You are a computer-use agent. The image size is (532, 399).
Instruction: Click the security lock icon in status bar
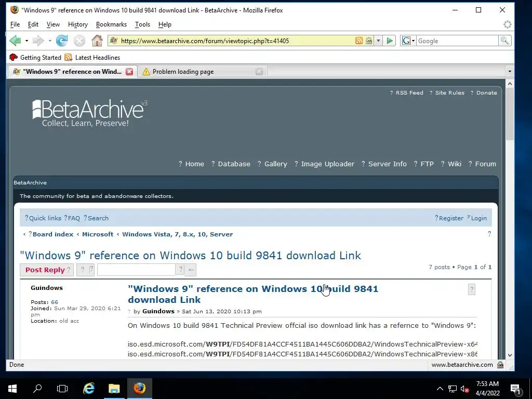coord(500,365)
